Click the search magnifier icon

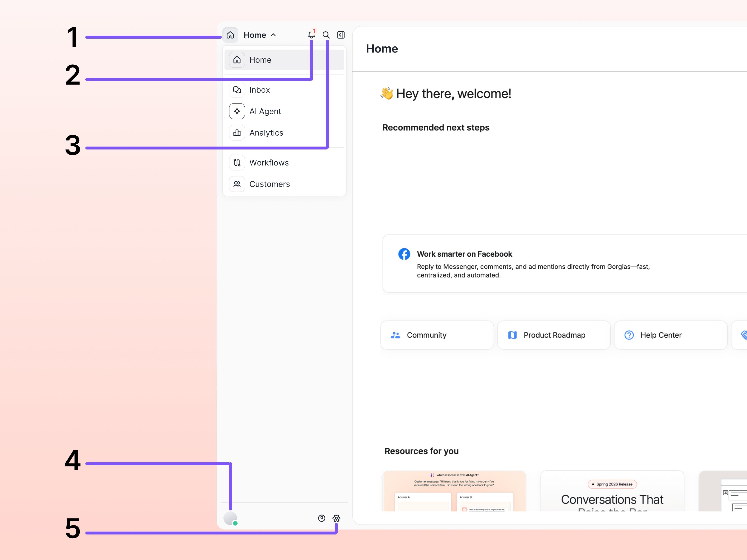[326, 35]
